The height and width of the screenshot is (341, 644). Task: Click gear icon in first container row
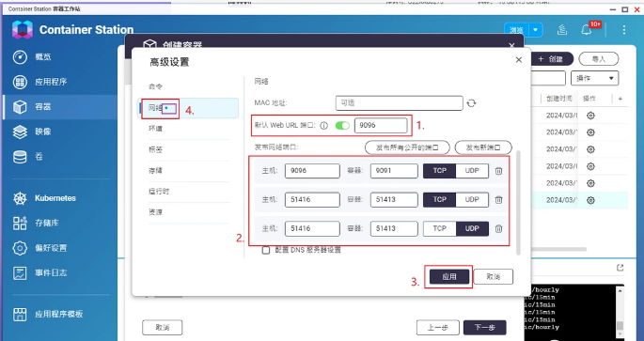pos(590,116)
